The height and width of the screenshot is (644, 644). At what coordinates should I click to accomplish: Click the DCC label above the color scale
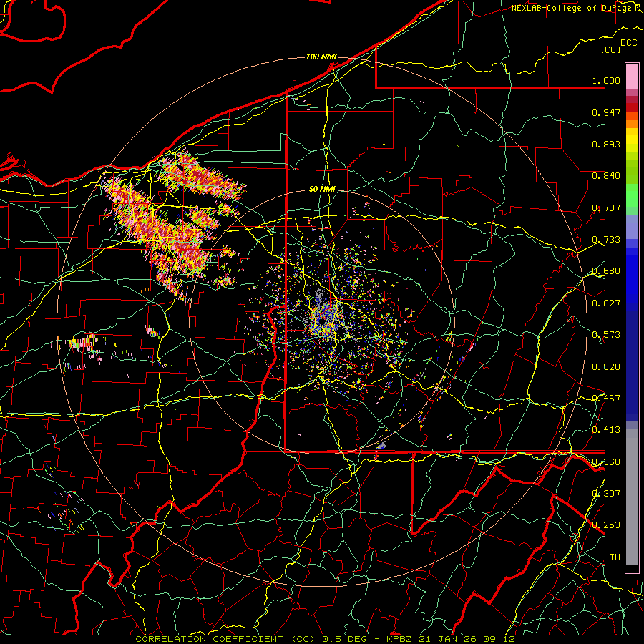(x=628, y=43)
